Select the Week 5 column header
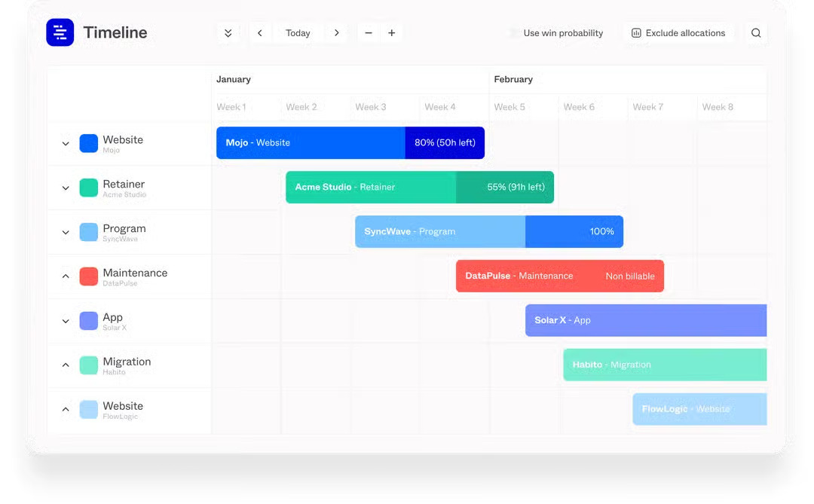 tap(510, 107)
